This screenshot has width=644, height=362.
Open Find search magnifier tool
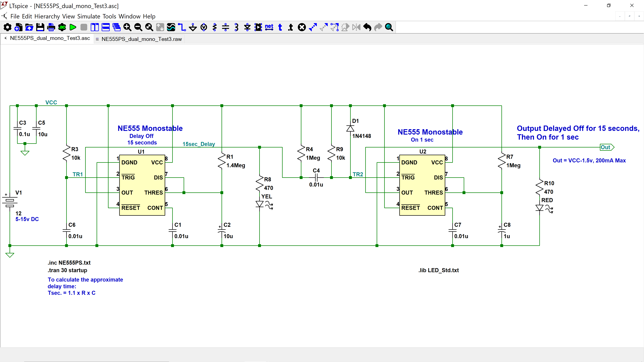(389, 27)
